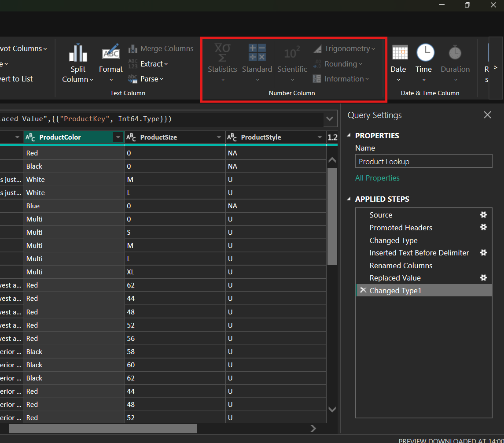Edit the query Name field
The image size is (504, 443).
423,161
